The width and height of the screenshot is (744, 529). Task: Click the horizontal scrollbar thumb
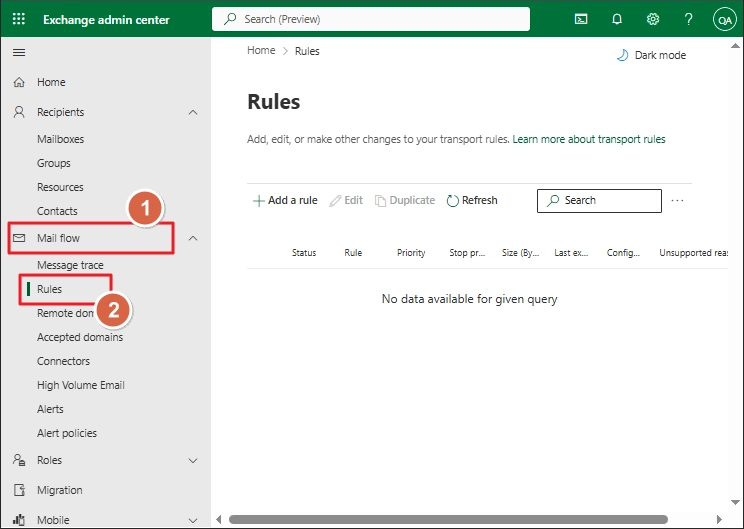point(448,520)
